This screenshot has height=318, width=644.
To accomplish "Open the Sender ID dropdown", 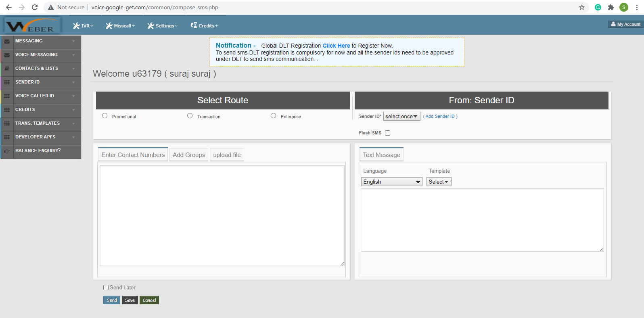I will click(x=401, y=116).
